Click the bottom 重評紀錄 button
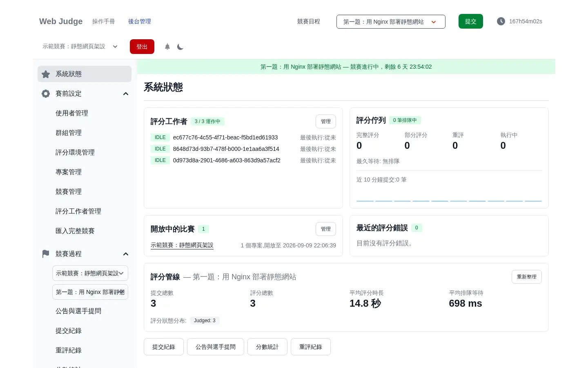Image resolution: width=588 pixels, height=368 pixels. [x=311, y=347]
